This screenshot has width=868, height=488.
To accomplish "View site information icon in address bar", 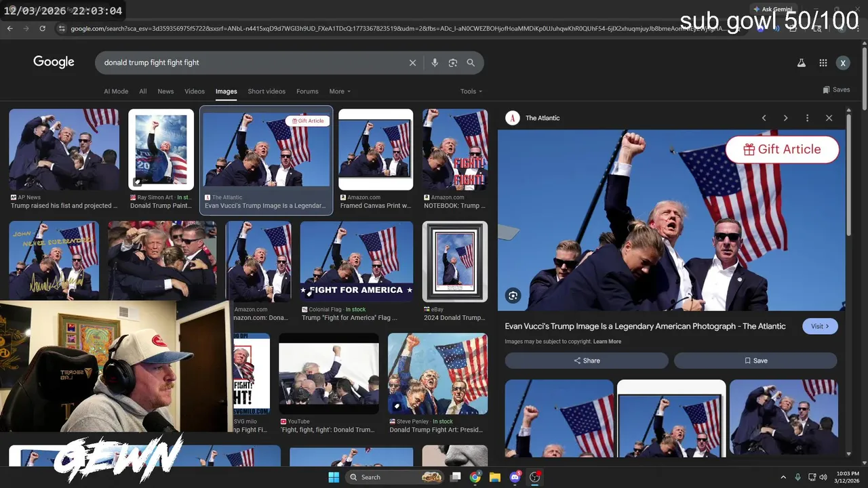I will [x=62, y=28].
